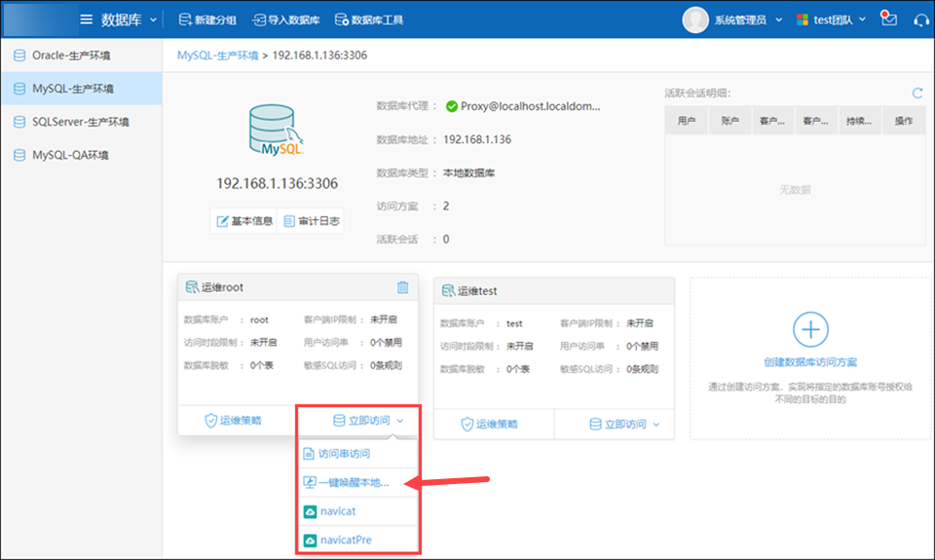Click the 192.168.1.136:3306 heading text
The image size is (935, 560).
point(277,184)
